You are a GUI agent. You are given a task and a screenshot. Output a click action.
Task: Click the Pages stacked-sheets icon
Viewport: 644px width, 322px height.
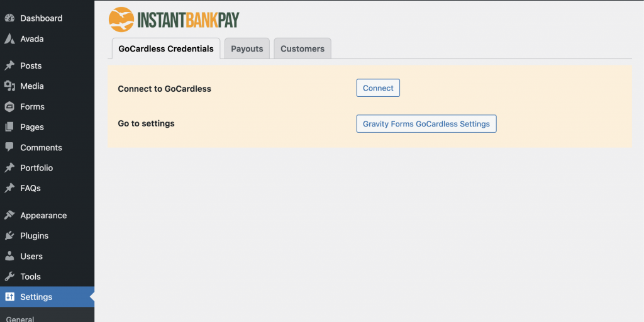click(9, 127)
